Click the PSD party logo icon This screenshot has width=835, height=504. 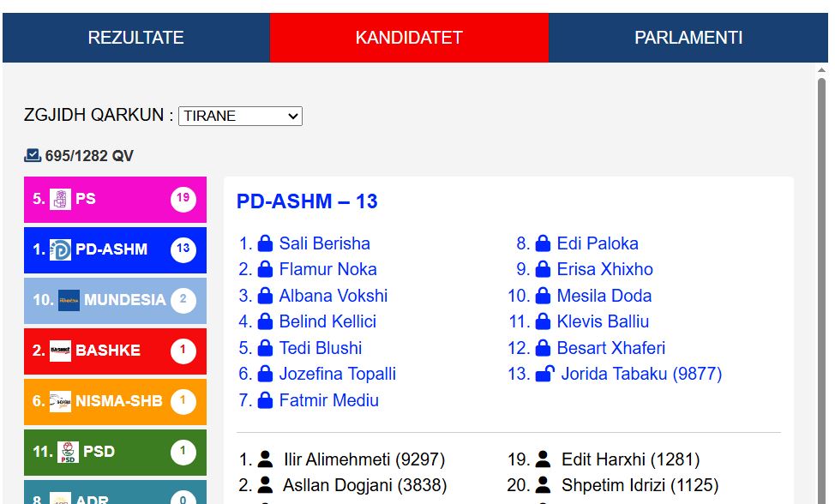69,452
